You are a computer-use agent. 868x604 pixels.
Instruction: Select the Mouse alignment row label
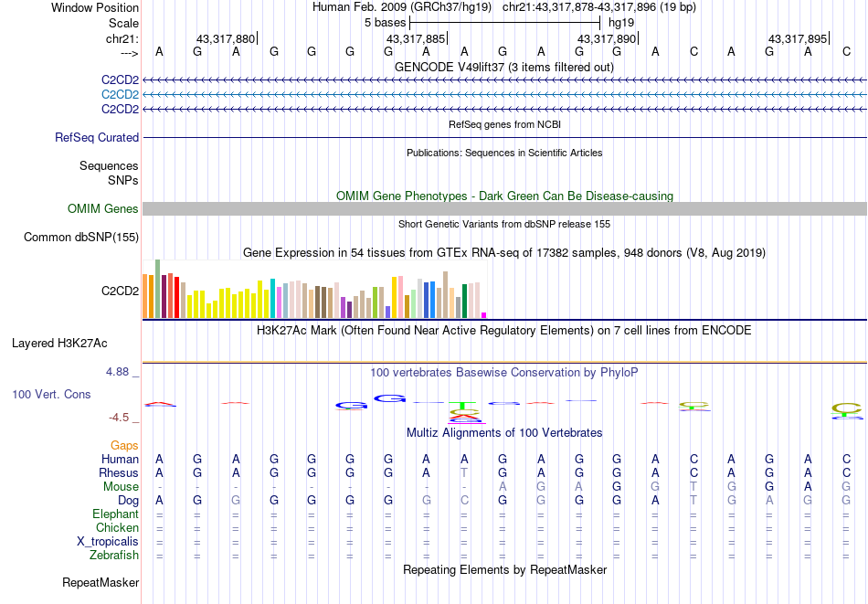click(121, 487)
